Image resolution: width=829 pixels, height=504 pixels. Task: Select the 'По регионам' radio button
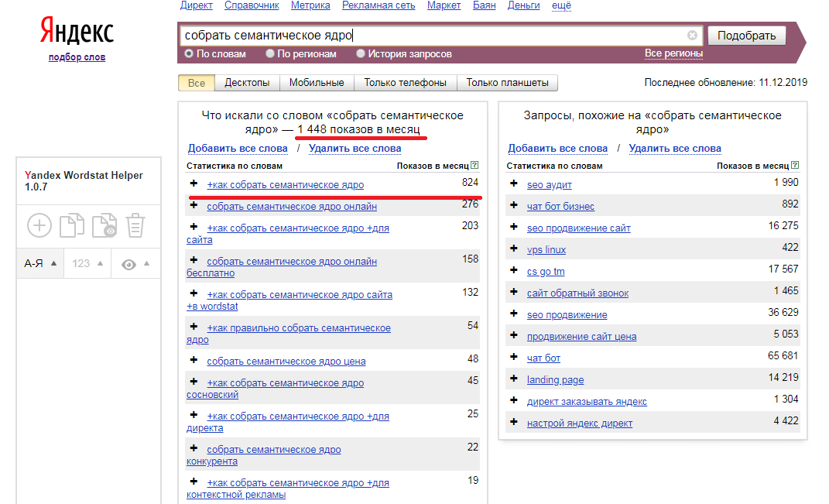pos(269,53)
